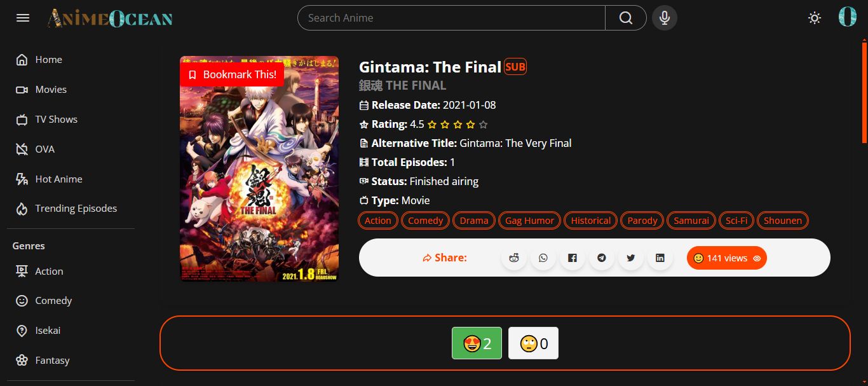Toggle the eye-roll reaction
The height and width of the screenshot is (386, 868).
pyautogui.click(x=533, y=343)
